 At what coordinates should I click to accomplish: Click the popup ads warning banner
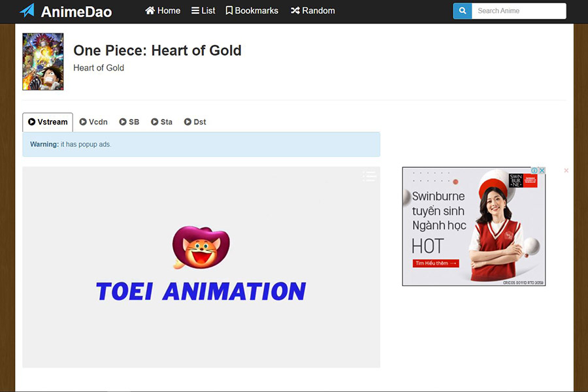(201, 144)
